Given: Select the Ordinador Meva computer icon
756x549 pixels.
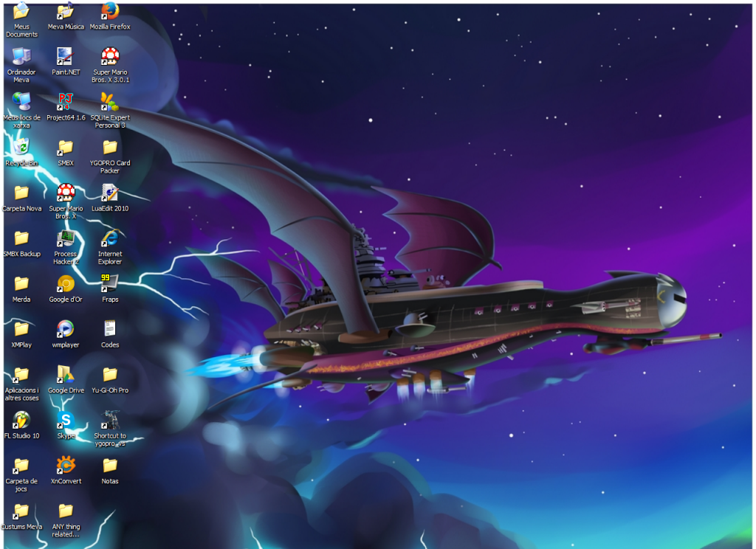Looking at the screenshot, I should [21, 56].
